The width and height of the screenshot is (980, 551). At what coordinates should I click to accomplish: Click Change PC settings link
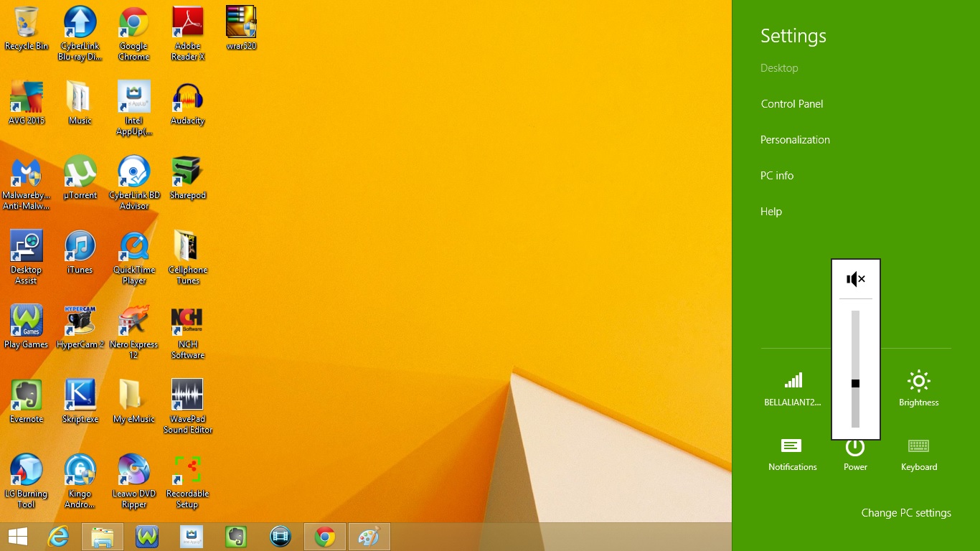coord(906,513)
